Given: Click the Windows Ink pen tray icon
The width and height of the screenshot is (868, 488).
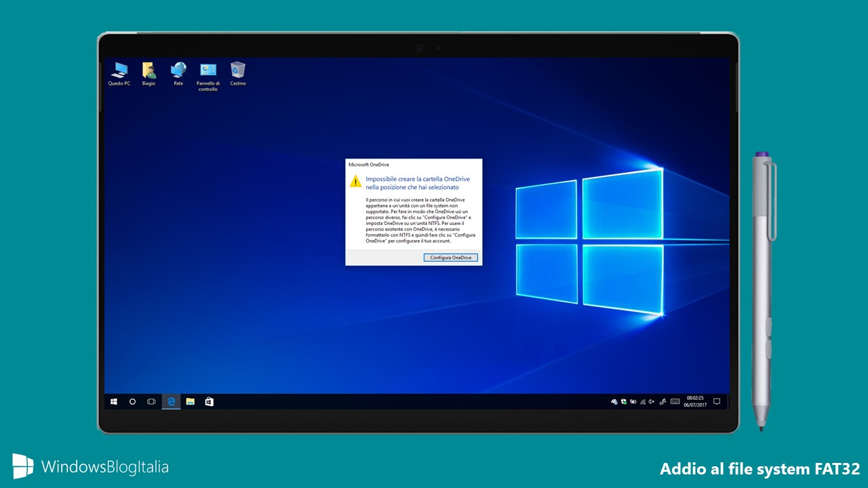Looking at the screenshot, I should click(x=663, y=402).
